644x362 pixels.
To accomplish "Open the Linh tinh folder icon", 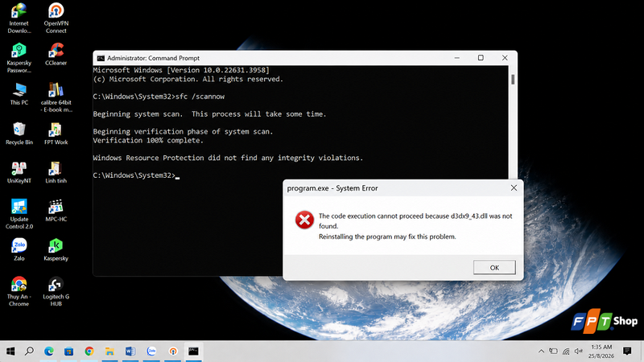I will [x=56, y=172].
